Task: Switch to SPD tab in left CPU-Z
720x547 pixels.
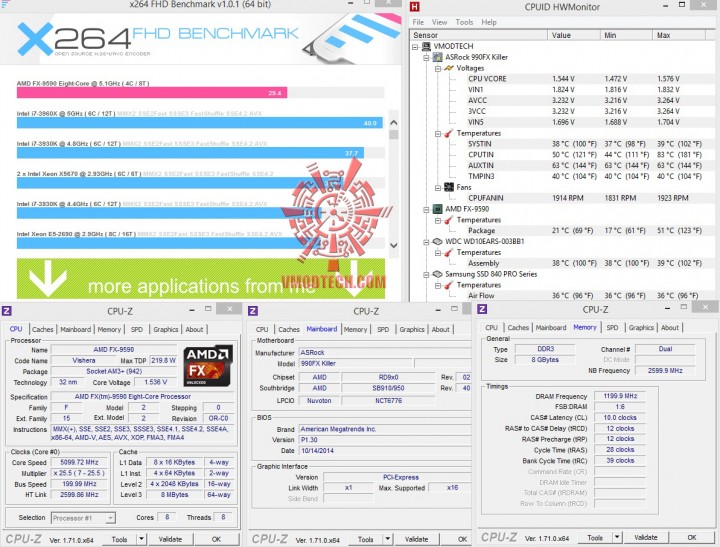Action: [137, 329]
